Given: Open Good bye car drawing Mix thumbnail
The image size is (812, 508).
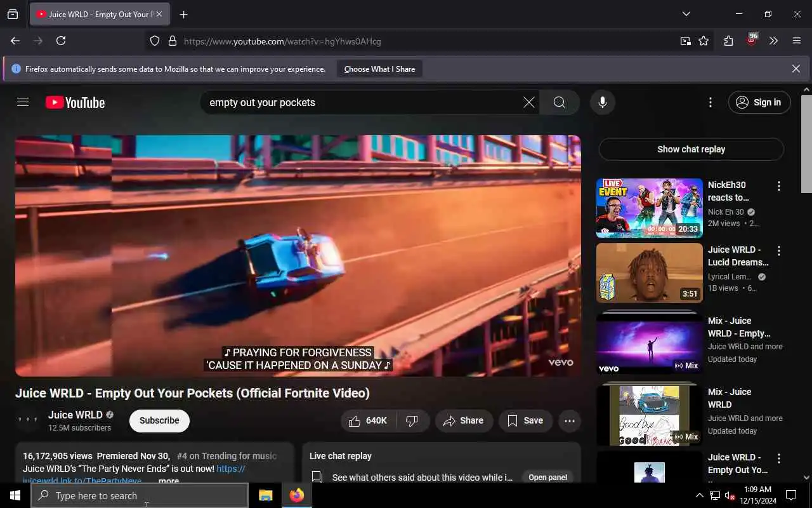Looking at the screenshot, I should point(649,415).
